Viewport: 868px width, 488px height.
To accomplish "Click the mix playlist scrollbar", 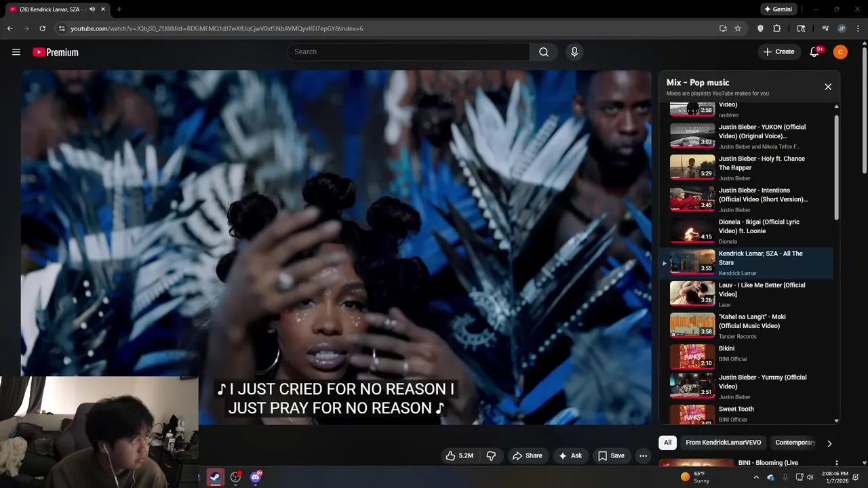I will coord(836,166).
